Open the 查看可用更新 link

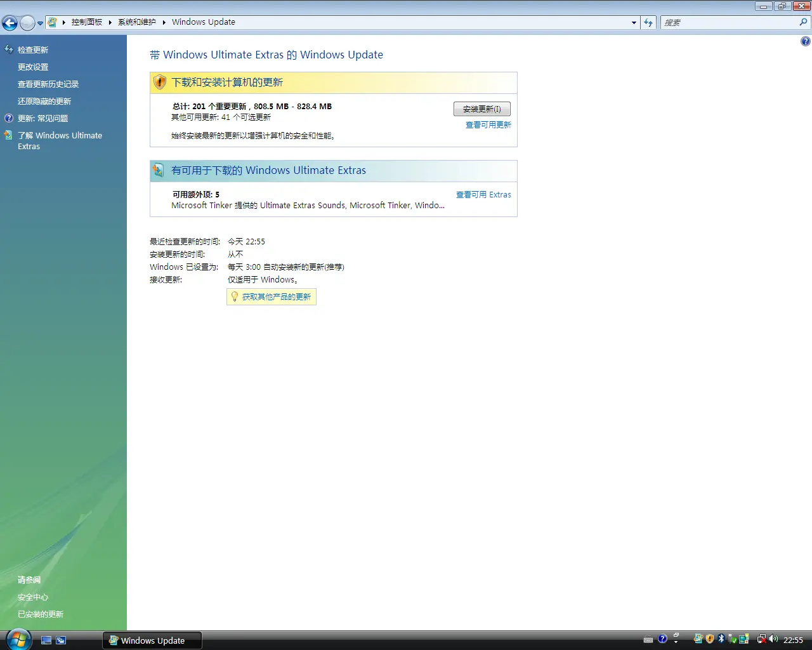[488, 125]
